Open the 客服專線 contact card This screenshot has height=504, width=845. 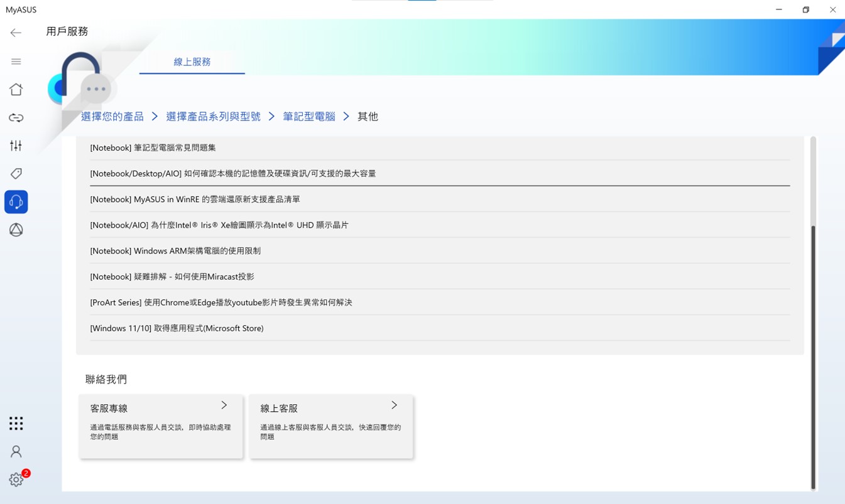tap(161, 426)
